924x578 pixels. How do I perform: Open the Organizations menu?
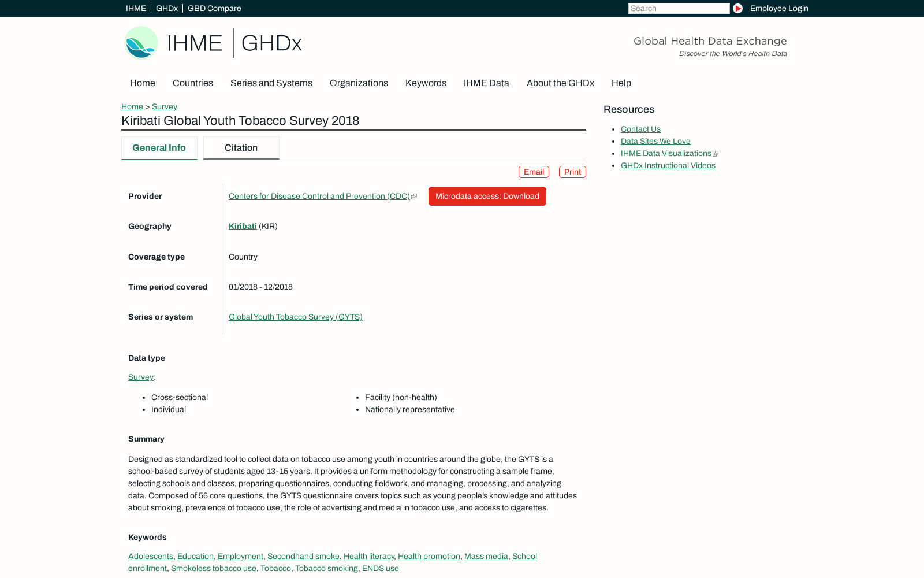359,83
